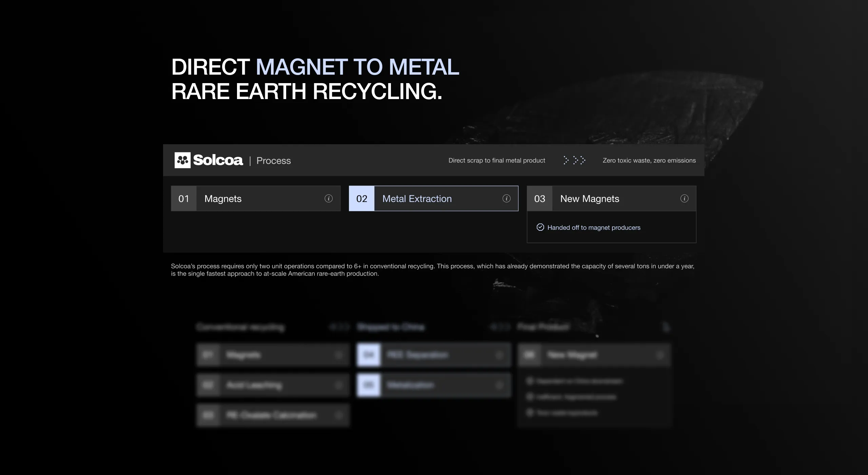This screenshot has height=475, width=868.
Task: Click the dotted arrows icon in header
Action: point(574,160)
